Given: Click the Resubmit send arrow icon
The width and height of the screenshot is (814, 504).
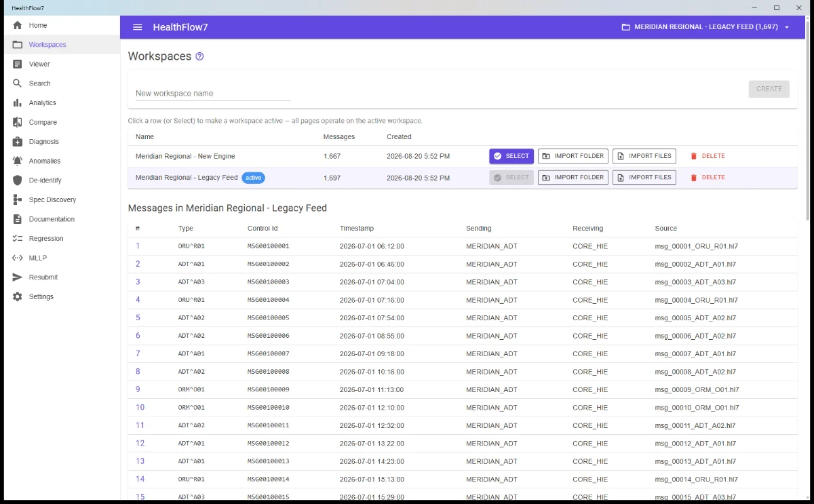Looking at the screenshot, I should tap(18, 277).
